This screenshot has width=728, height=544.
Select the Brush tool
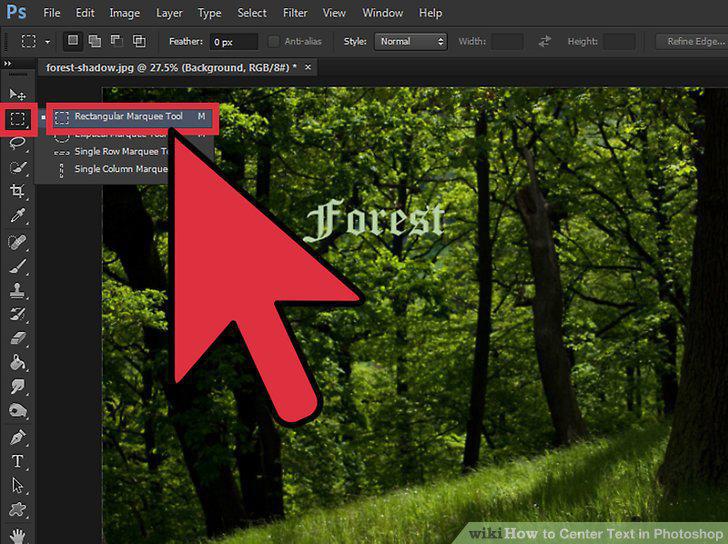pyautogui.click(x=18, y=266)
